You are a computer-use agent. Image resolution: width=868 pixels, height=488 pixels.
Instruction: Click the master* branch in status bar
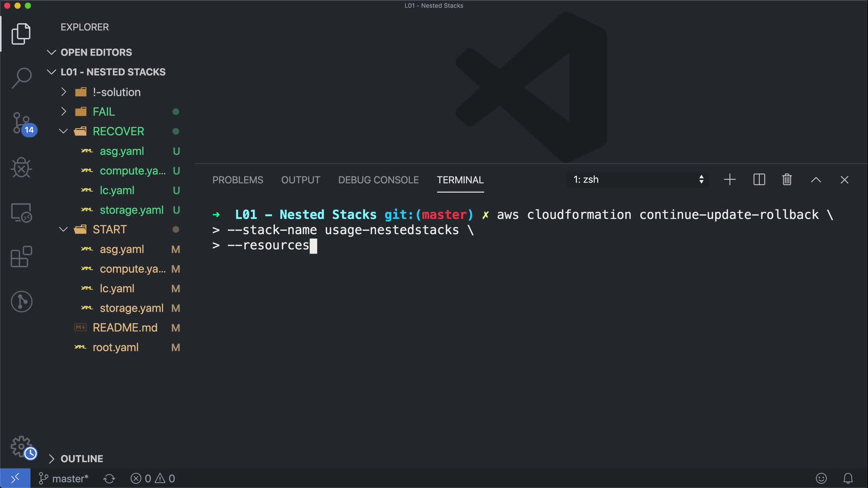click(64, 479)
